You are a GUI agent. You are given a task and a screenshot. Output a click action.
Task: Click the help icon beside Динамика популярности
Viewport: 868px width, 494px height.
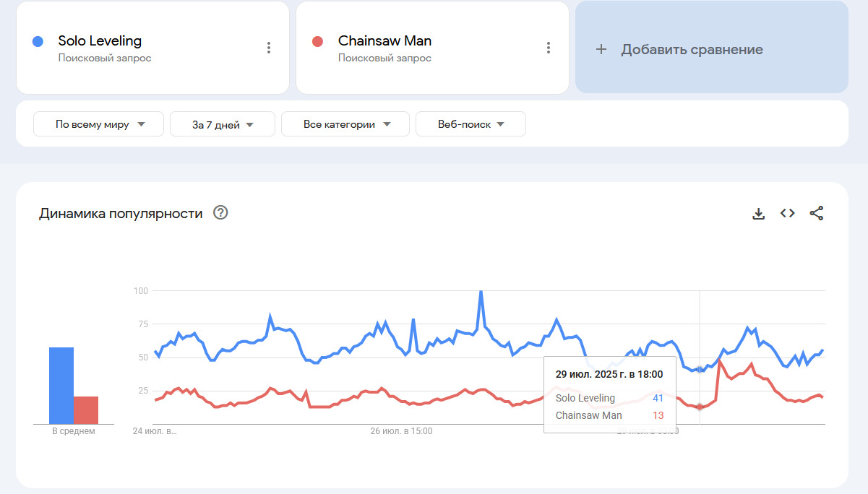pyautogui.click(x=220, y=212)
